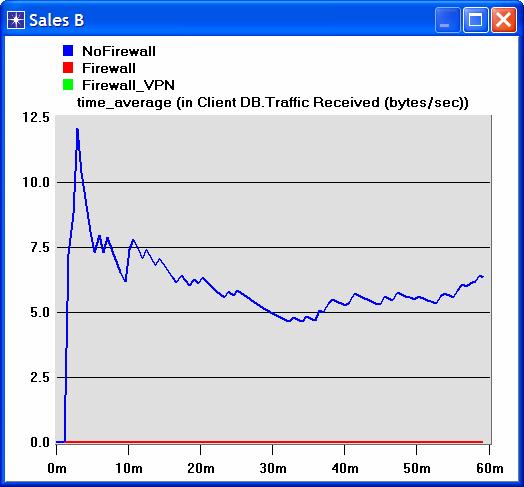The height and width of the screenshot is (487, 524).
Task: Minimize the Sales B window
Action: pos(447,20)
